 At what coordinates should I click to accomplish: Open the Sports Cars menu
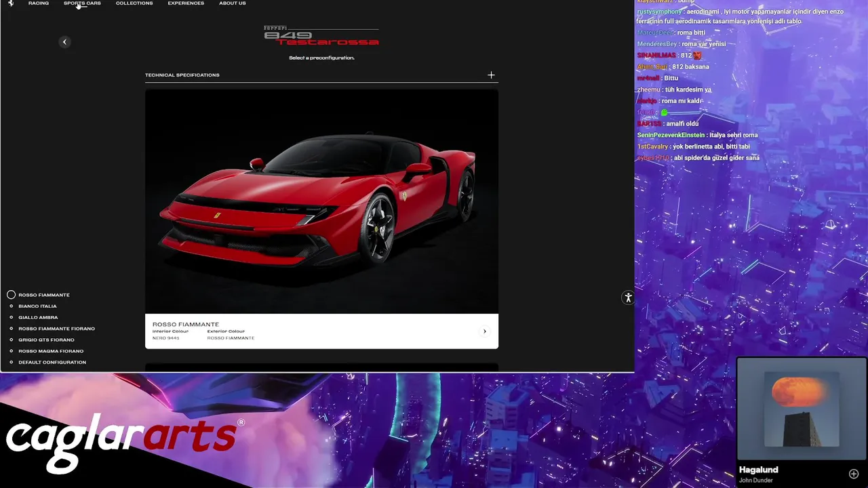tap(82, 3)
